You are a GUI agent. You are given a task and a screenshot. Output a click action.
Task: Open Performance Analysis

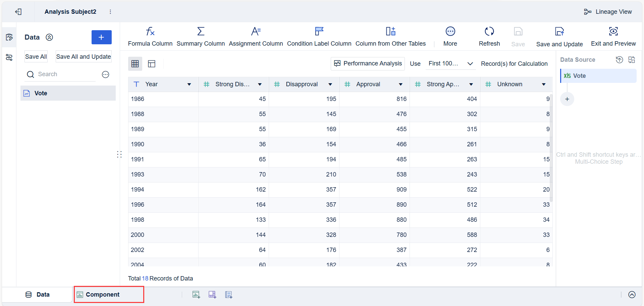click(368, 64)
